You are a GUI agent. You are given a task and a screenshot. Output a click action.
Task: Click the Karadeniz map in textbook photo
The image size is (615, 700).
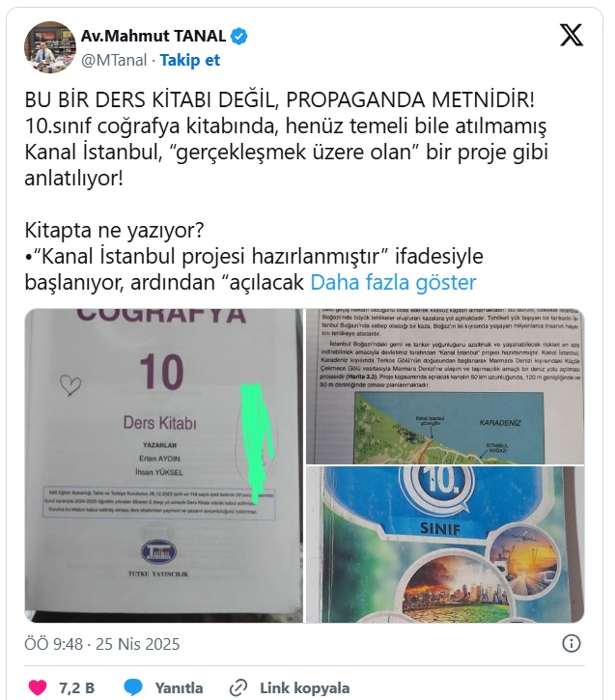[x=449, y=428]
